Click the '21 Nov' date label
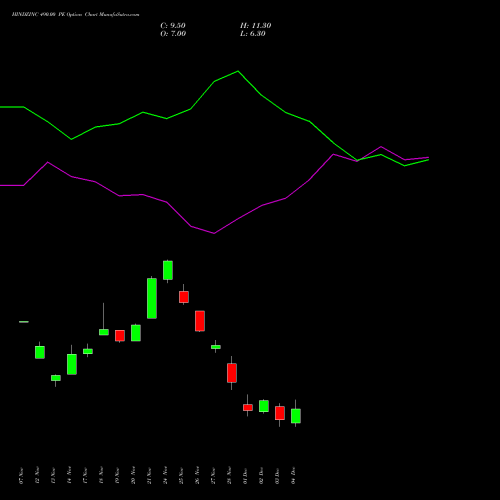Image resolution: width=500 pixels, height=500 pixels. [x=149, y=475]
